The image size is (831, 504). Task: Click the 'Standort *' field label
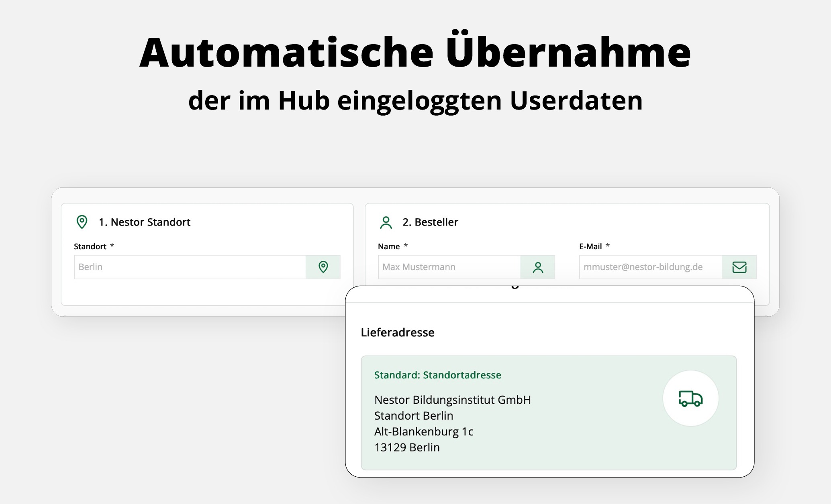pos(94,246)
